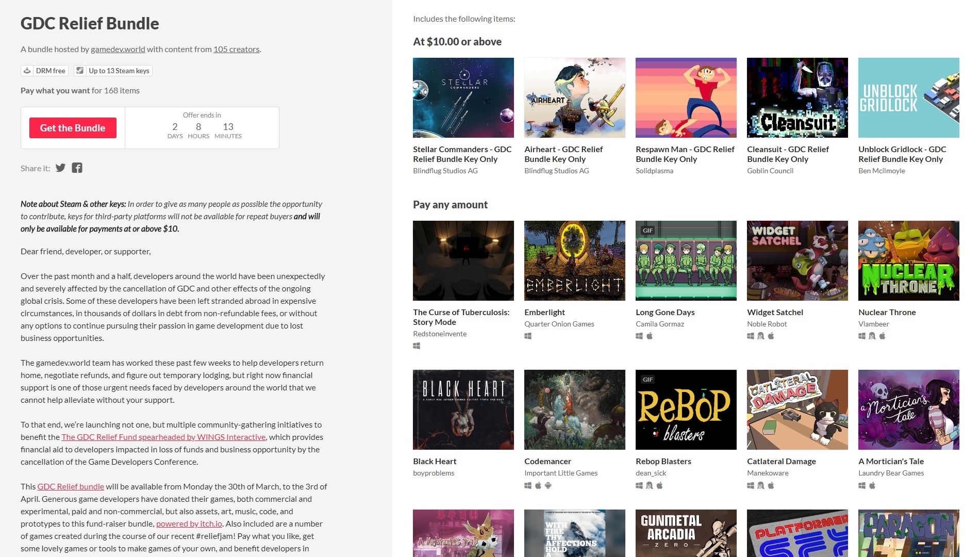Open the Stellar Commanders thumbnail
Screen dimensions: 980x557
[463, 98]
